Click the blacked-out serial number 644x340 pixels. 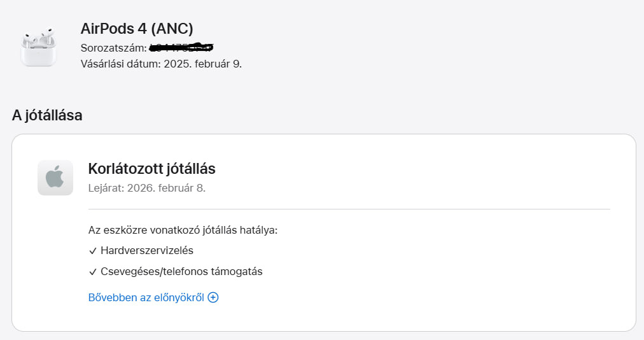click(x=181, y=48)
